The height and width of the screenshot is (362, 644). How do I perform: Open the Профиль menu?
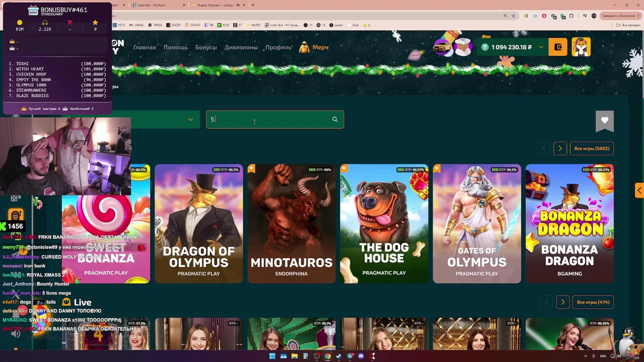[x=279, y=47]
